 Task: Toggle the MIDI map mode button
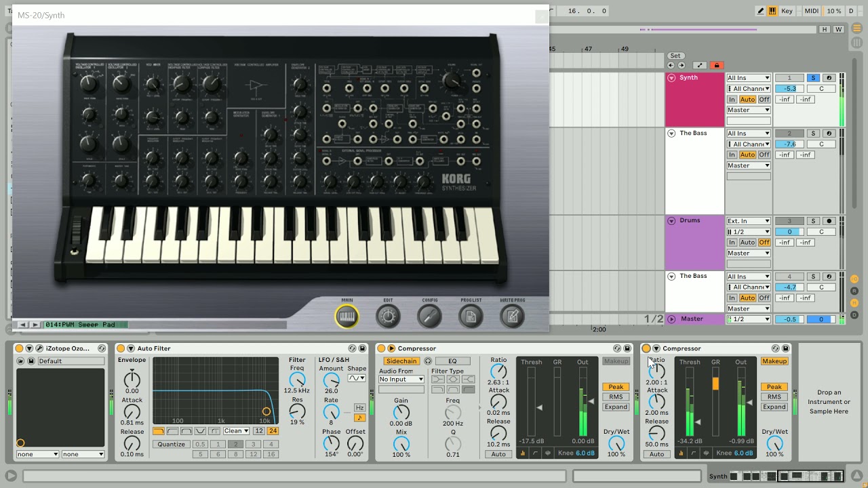(812, 11)
